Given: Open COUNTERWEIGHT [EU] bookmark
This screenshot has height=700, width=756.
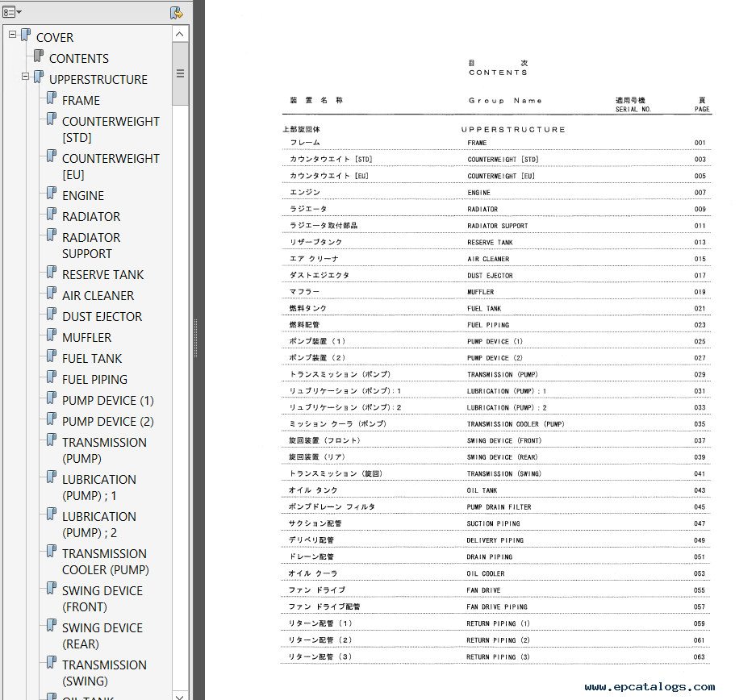Looking at the screenshot, I should pos(111,167).
